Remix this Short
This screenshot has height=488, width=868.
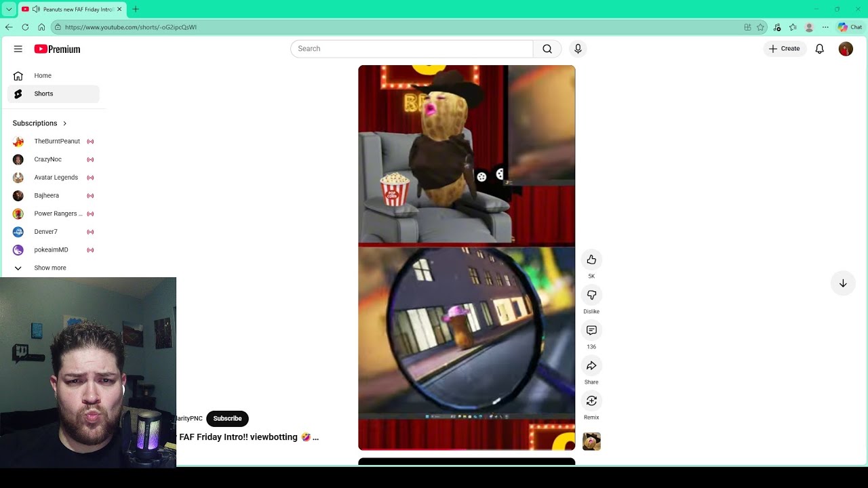[591, 401]
